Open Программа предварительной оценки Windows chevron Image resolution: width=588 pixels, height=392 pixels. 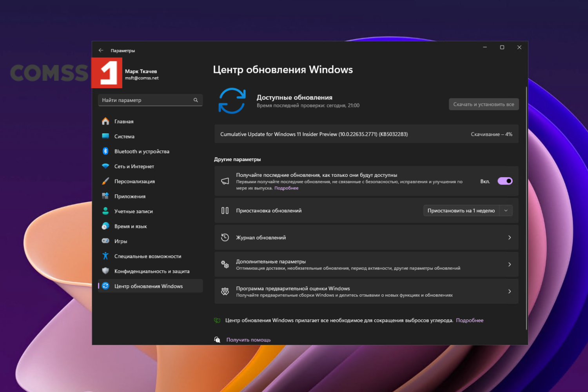510,291
